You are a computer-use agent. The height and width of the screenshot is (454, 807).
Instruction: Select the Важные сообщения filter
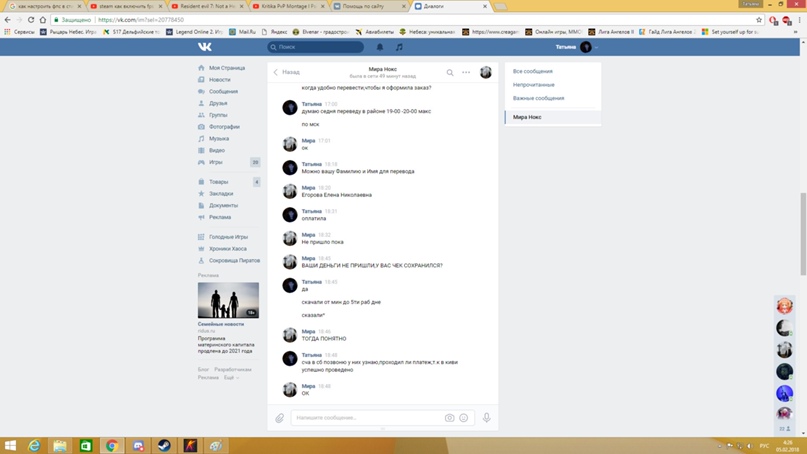click(538, 98)
